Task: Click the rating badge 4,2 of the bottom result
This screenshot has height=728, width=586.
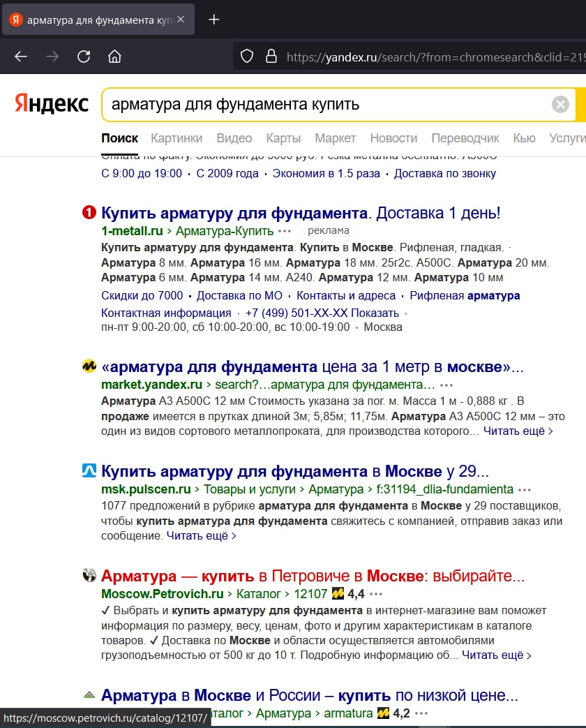Action: [394, 713]
